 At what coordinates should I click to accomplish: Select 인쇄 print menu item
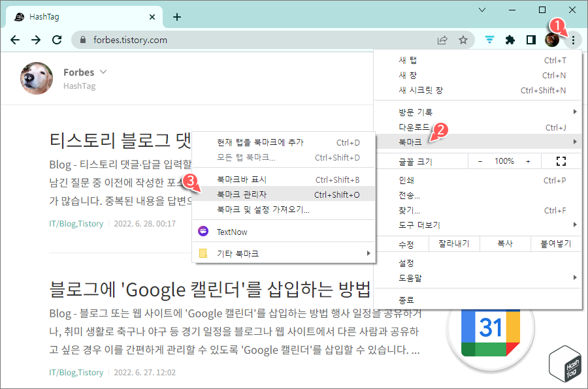point(478,180)
